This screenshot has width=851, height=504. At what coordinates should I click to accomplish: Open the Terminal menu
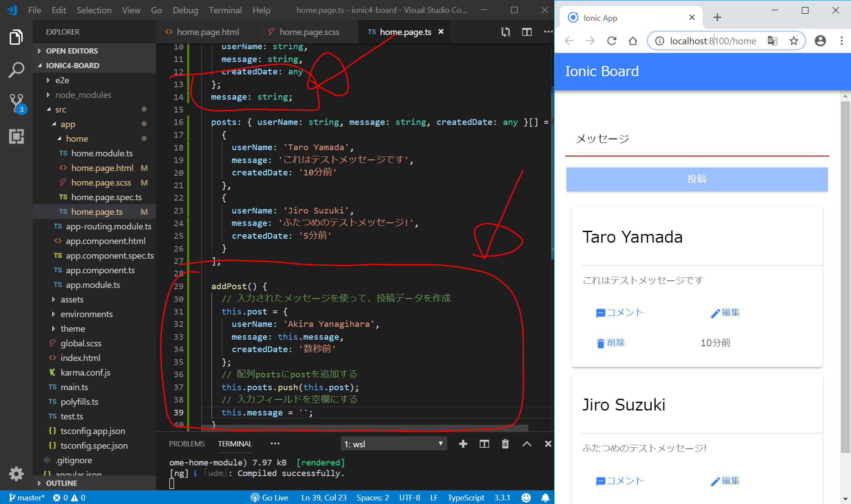pyautogui.click(x=225, y=10)
